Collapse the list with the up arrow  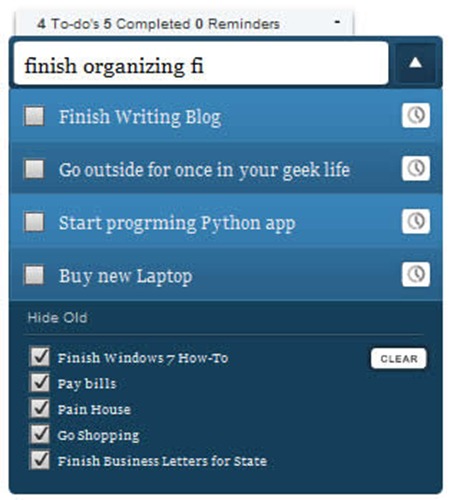point(415,63)
